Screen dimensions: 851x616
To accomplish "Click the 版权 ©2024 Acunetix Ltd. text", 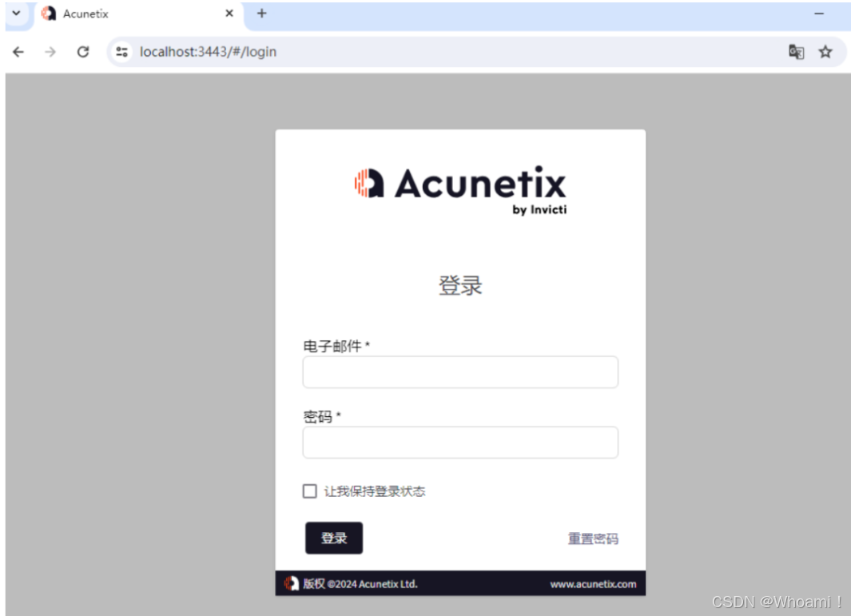I will (x=360, y=584).
